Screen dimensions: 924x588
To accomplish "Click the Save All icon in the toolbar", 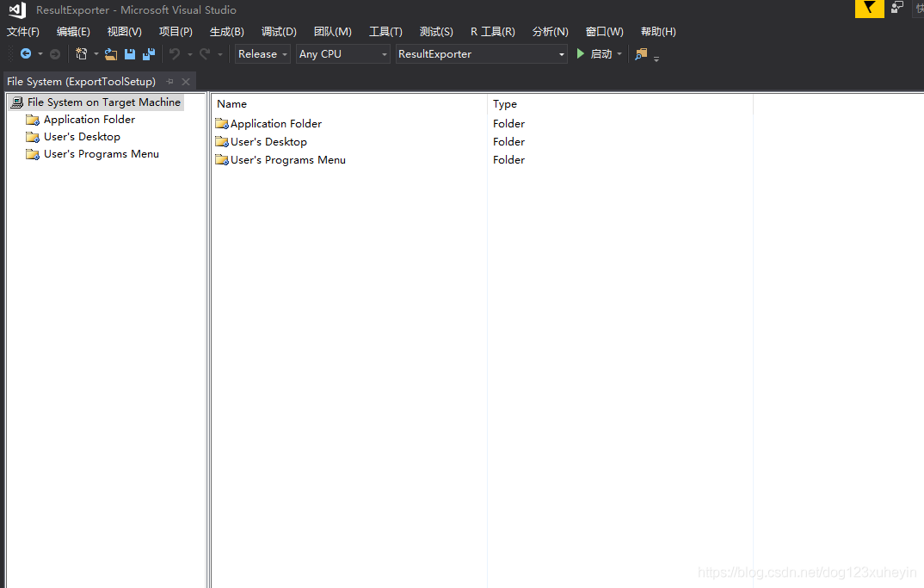I will click(x=148, y=53).
